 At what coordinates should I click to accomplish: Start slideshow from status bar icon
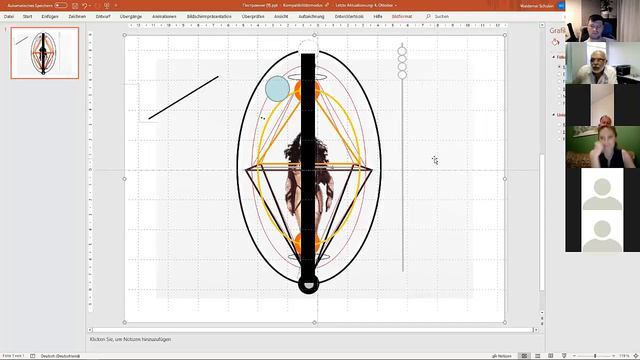click(x=564, y=356)
